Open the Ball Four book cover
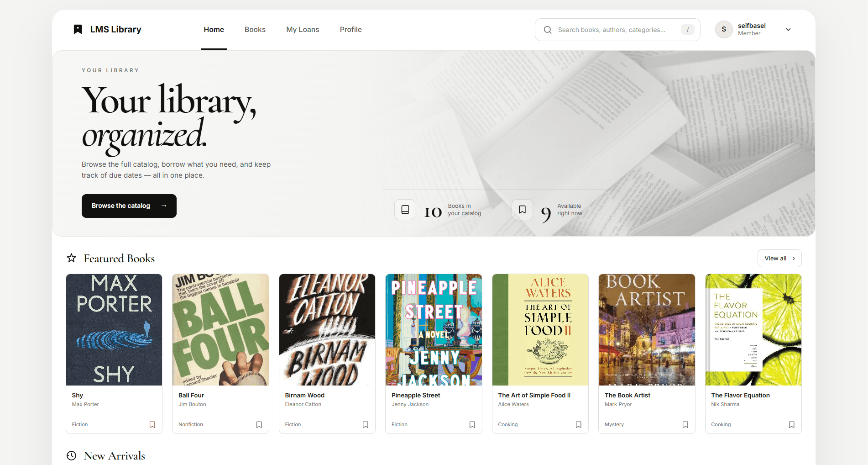The height and width of the screenshot is (465, 868). click(x=221, y=330)
